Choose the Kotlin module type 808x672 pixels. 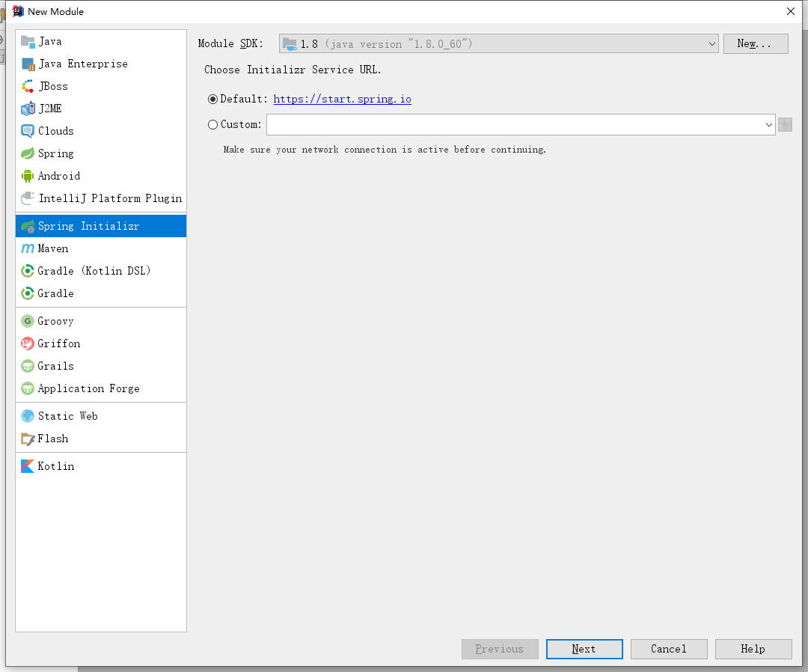coord(55,466)
